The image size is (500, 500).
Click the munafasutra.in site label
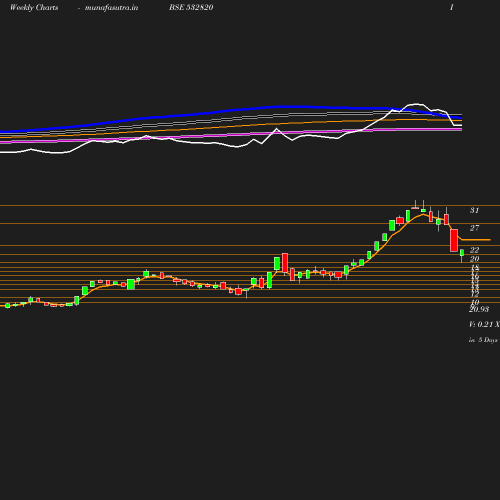pyautogui.click(x=111, y=8)
